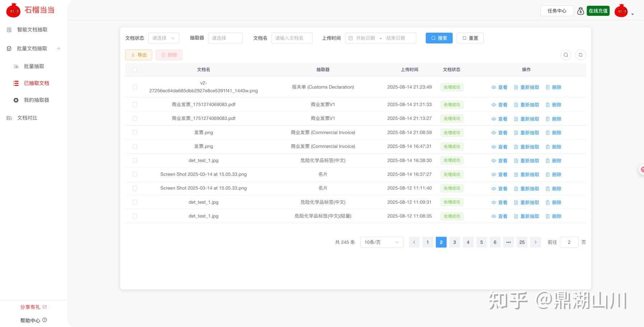Go to next page arrow
This screenshot has height=327, width=644.
pos(535,242)
